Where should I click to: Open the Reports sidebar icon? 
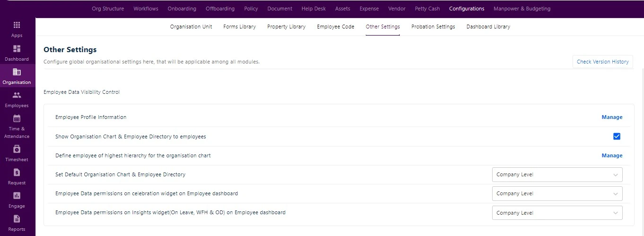[x=17, y=219]
